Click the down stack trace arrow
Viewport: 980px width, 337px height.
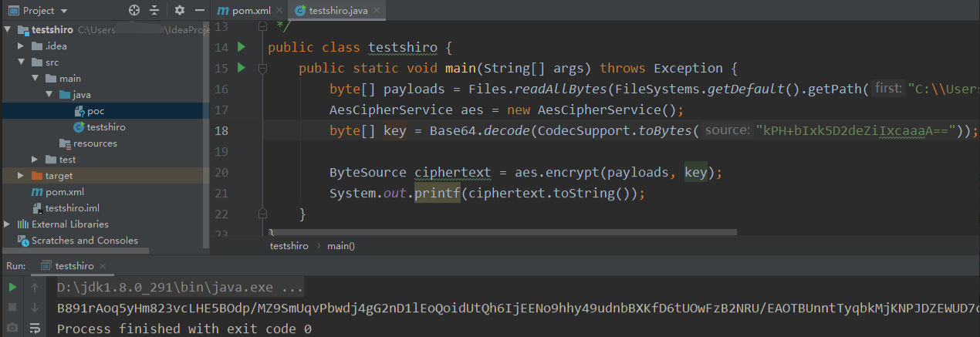pos(35,308)
